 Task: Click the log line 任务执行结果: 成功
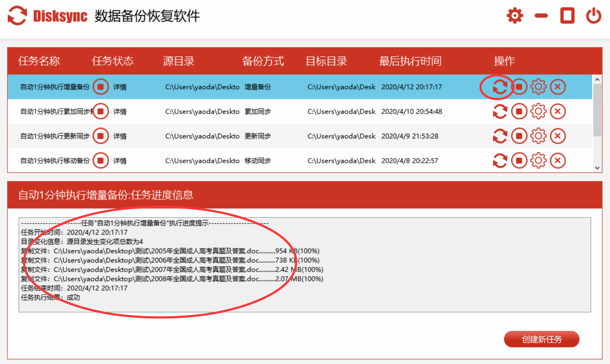tap(50, 297)
